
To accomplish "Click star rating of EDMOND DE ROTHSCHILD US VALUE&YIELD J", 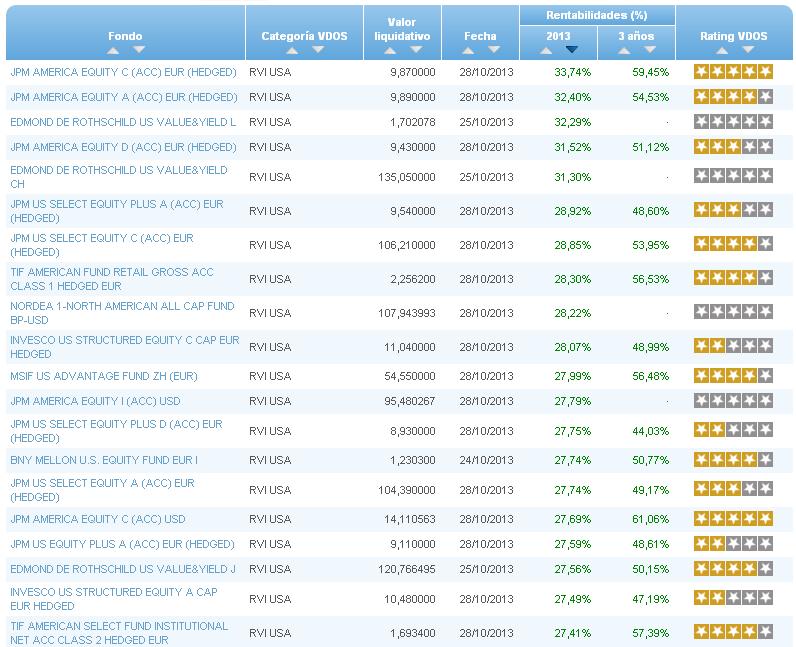I will (x=733, y=570).
